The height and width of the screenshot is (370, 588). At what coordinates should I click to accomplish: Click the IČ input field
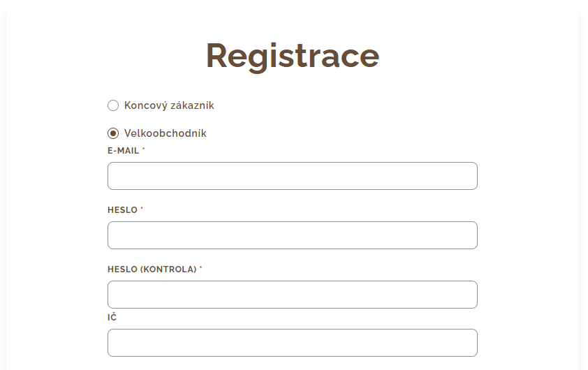(292, 343)
